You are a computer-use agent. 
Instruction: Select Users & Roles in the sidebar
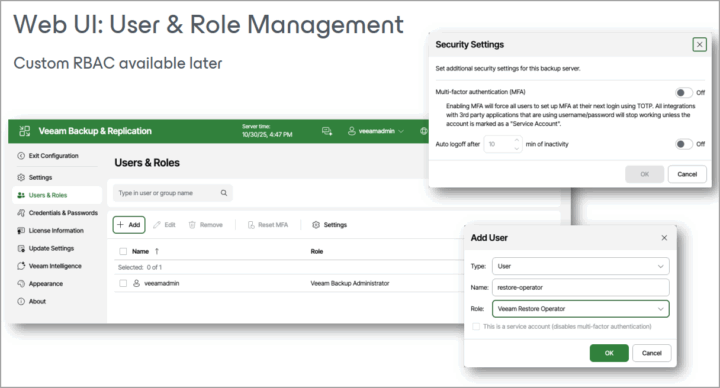pos(57,195)
